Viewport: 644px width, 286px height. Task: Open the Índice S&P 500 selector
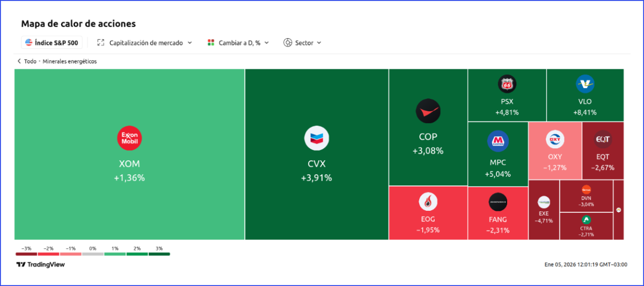[52, 42]
